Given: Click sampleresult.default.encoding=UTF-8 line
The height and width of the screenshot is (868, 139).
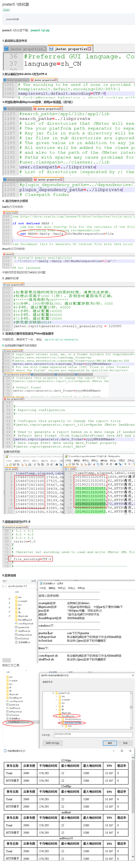Looking at the screenshot, I should tap(62, 94).
